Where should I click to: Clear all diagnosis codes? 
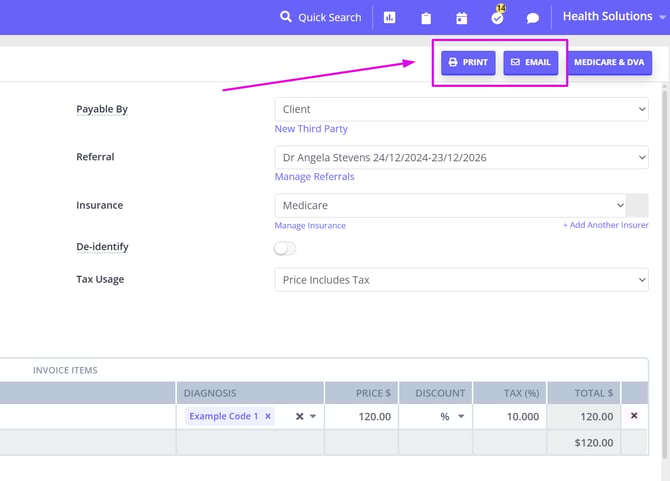299,417
